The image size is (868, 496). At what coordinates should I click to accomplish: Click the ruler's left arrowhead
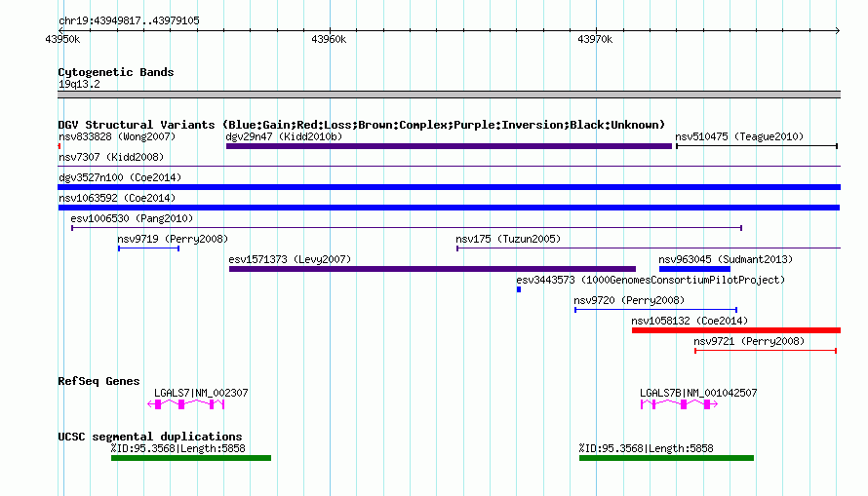pos(60,30)
